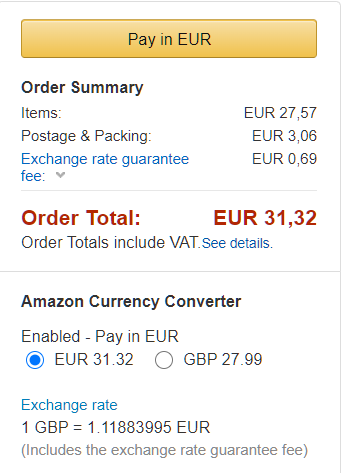Click the red Order Total label
The height and width of the screenshot is (473, 363).
pos(81,218)
